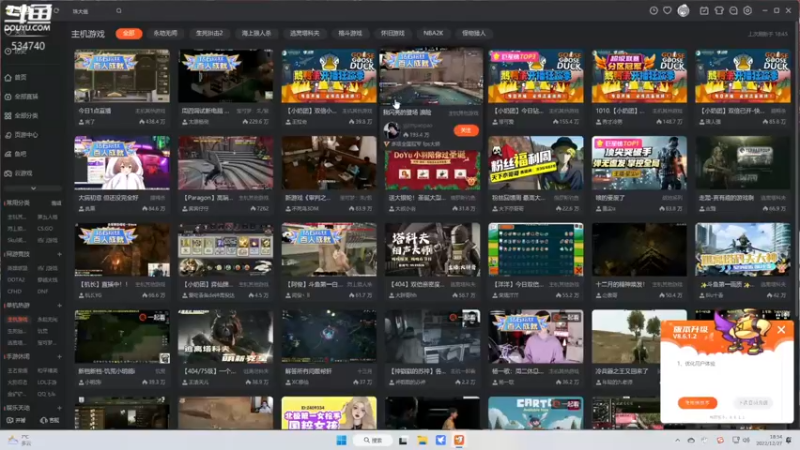Open CFHD category in sidebar
Image resolution: width=800 pixels, height=450 pixels.
14,291
